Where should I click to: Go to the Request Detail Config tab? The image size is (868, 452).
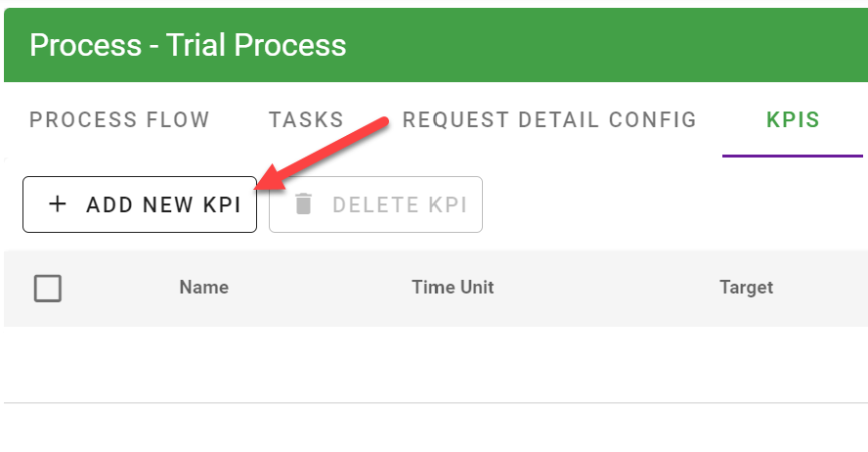click(x=549, y=120)
